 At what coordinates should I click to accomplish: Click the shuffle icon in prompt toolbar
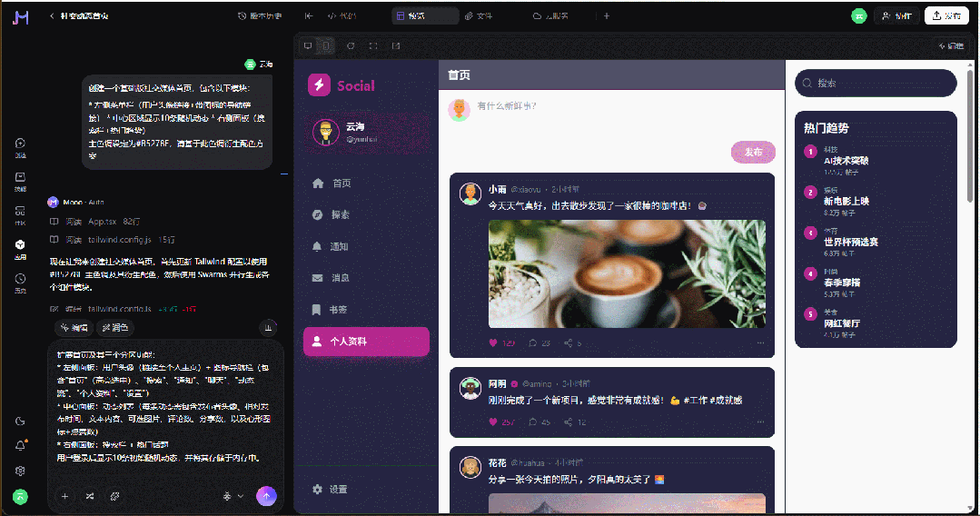[x=90, y=496]
